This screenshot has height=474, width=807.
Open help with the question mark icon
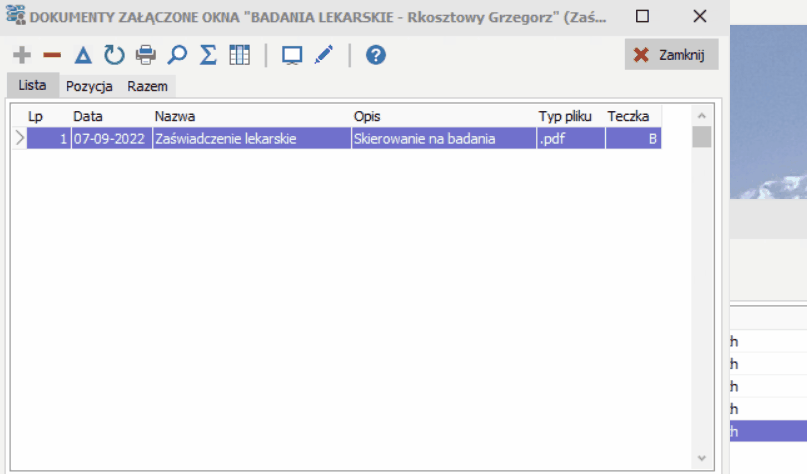click(376, 55)
